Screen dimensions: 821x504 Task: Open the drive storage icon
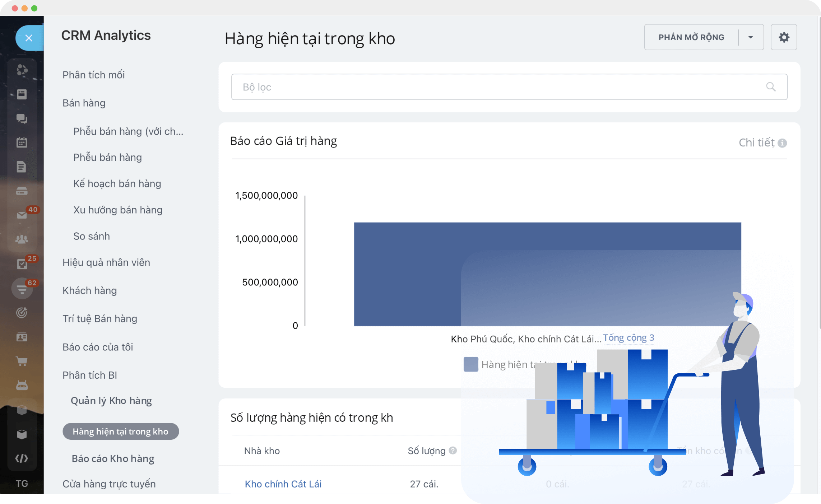[x=22, y=191]
